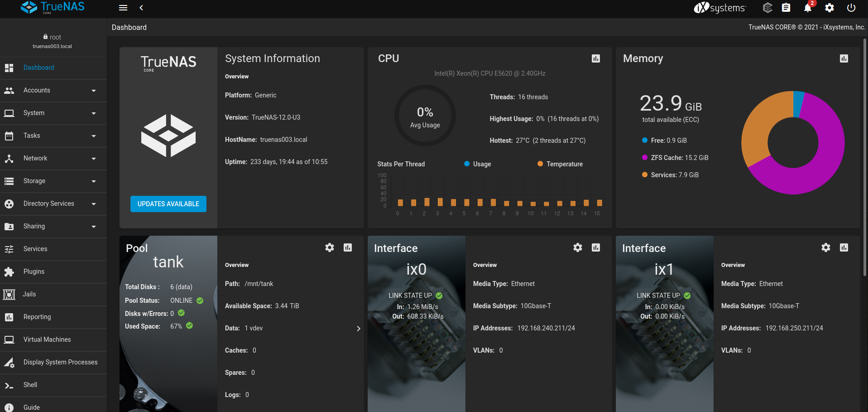The height and width of the screenshot is (412, 868).
Task: Click the Version TrueNAS-12.0-U3 text
Action: pos(263,117)
